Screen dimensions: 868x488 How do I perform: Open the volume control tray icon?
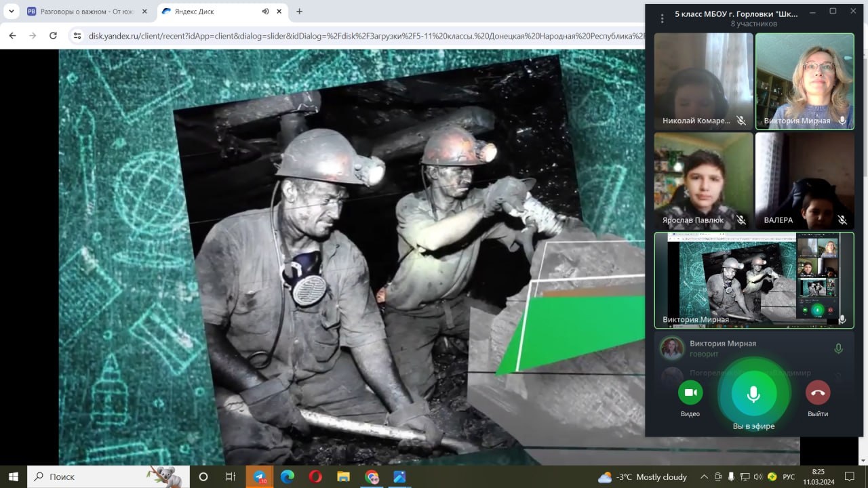(757, 476)
